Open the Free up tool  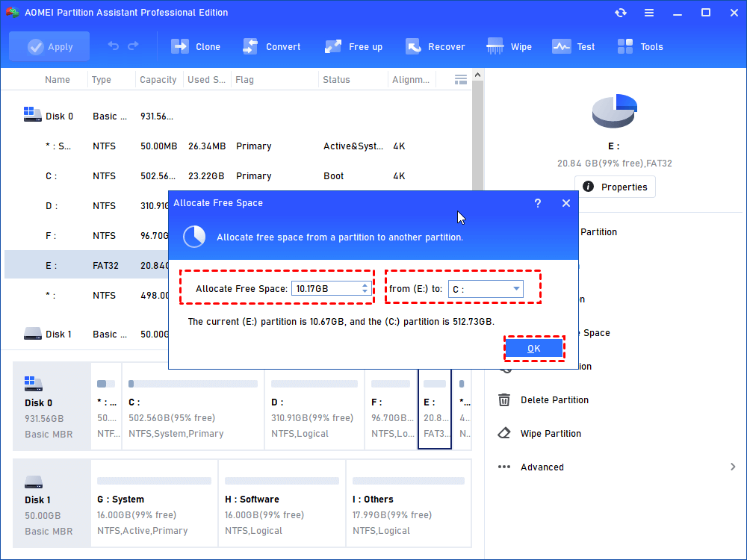click(x=353, y=46)
